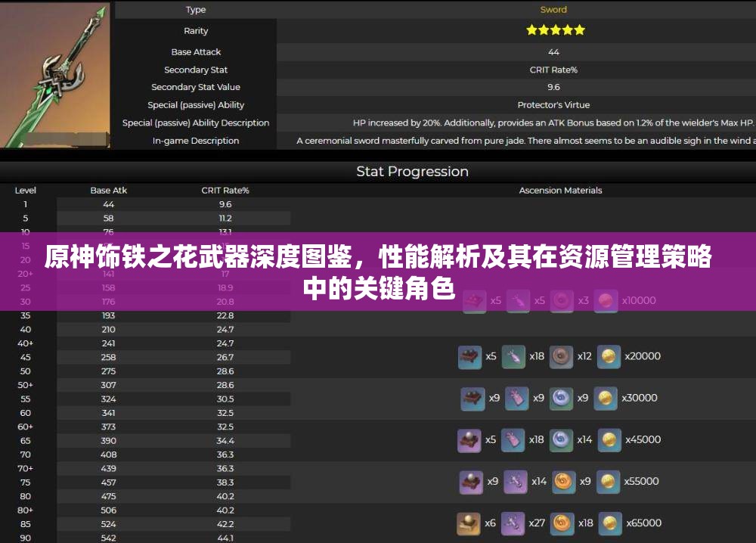756x543 pixels.
Task: Click the purple glove-shaped material icon in the x30000 row
Action: coord(516,399)
